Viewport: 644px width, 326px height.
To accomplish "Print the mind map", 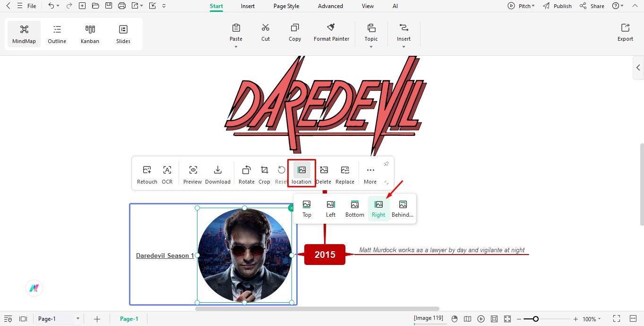I will (x=122, y=6).
